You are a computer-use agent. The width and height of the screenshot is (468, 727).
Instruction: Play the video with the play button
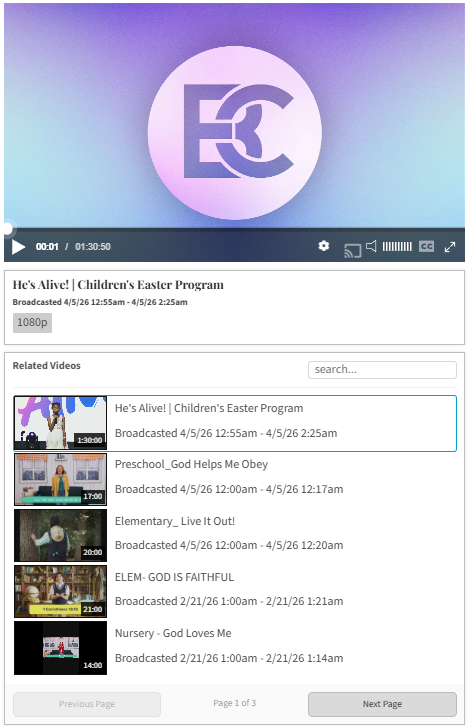click(x=19, y=247)
